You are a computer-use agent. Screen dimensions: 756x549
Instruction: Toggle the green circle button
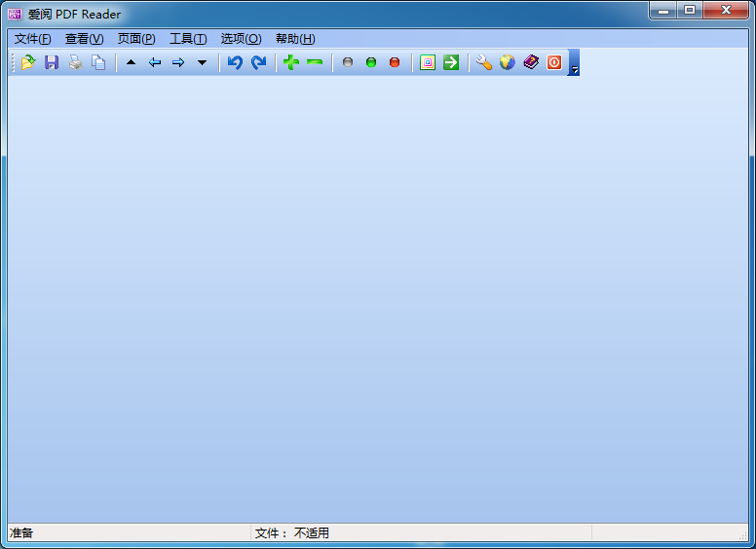[371, 62]
